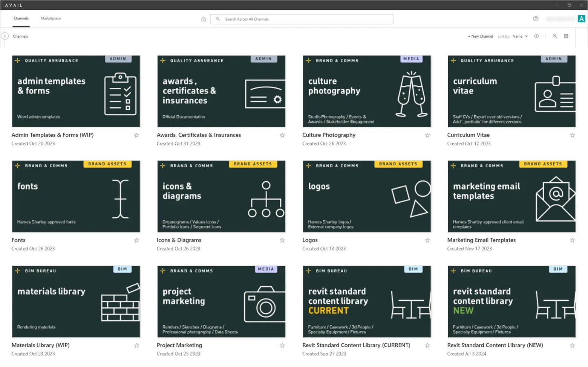Screen dimensions: 588x367
Task: Focus the Search Across All Channels field
Action: pyautogui.click(x=302, y=19)
